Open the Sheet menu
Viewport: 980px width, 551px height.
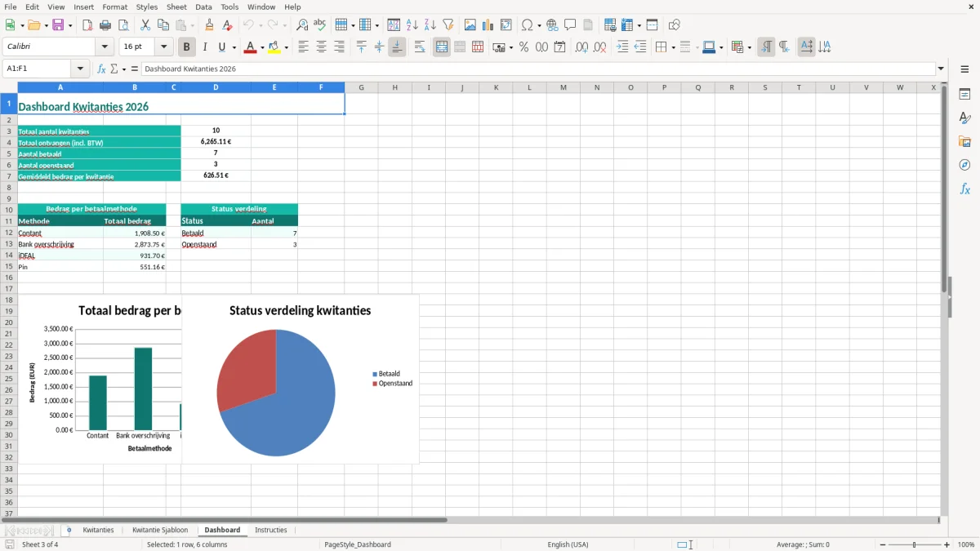point(175,7)
